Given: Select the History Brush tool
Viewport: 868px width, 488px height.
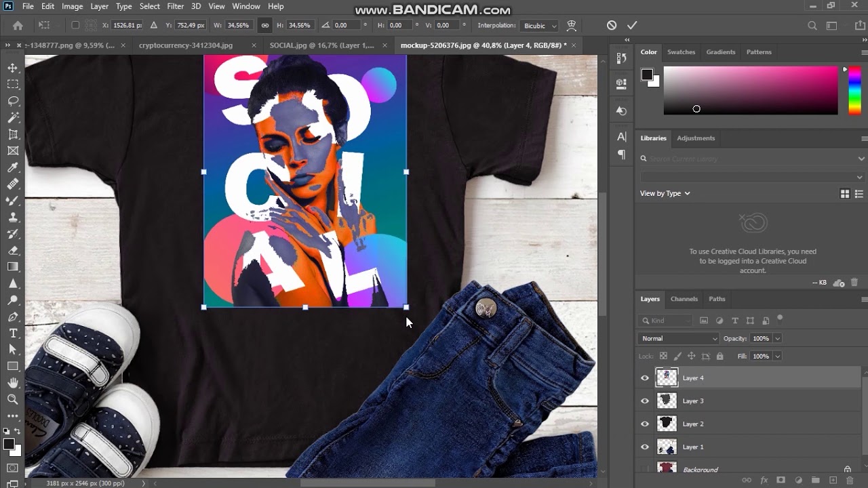Looking at the screenshot, I should 13,234.
